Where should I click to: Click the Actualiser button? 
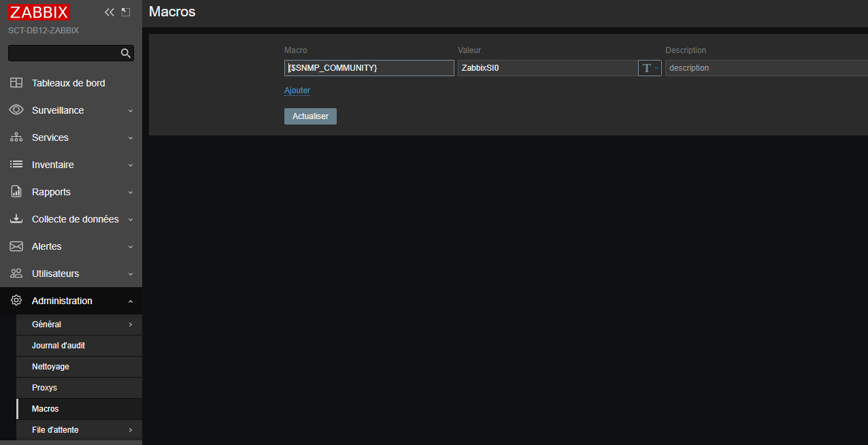(x=310, y=116)
